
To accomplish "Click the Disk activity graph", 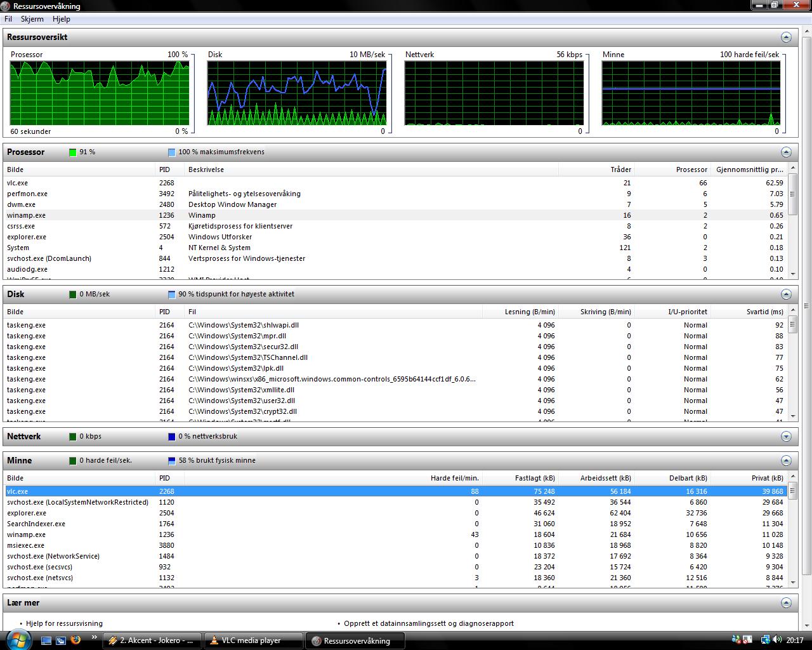I will pyautogui.click(x=297, y=93).
